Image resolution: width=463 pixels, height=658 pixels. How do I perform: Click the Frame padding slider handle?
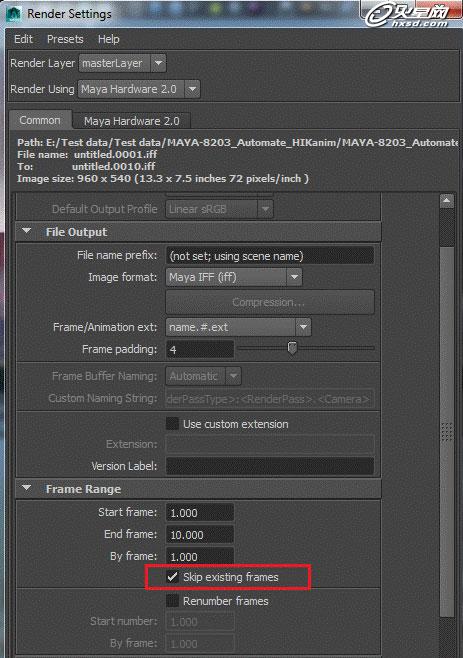point(292,347)
